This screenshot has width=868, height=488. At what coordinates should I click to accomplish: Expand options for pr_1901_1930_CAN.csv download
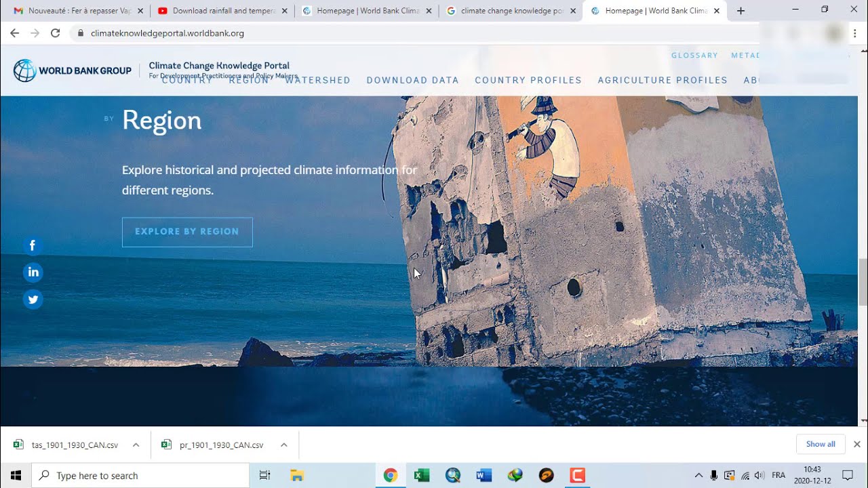pos(283,445)
